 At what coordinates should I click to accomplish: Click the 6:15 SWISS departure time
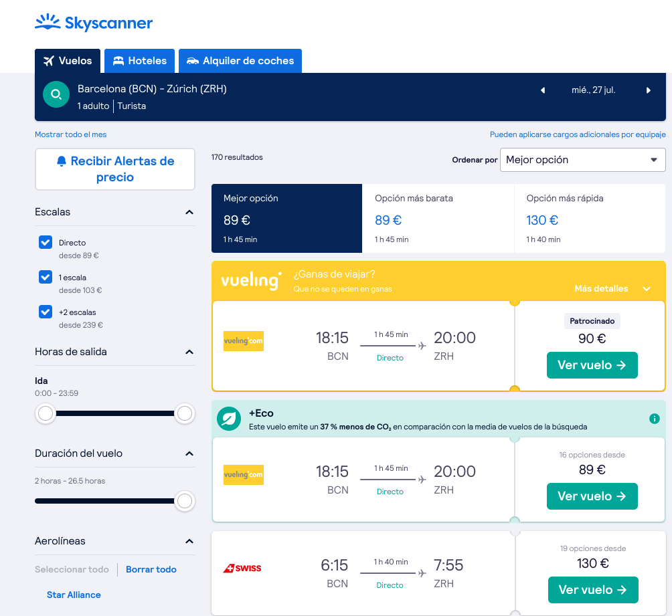(x=334, y=565)
